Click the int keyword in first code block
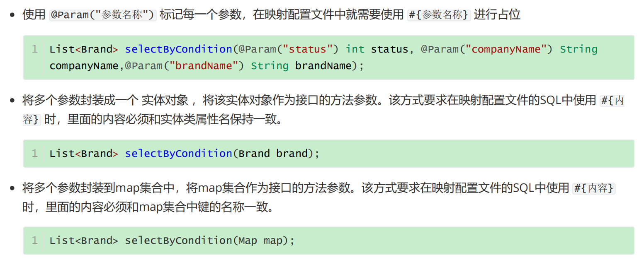 click(355, 49)
